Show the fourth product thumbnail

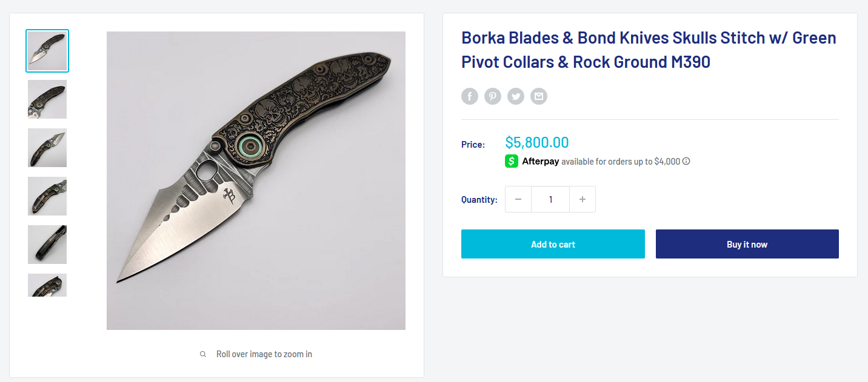47,196
